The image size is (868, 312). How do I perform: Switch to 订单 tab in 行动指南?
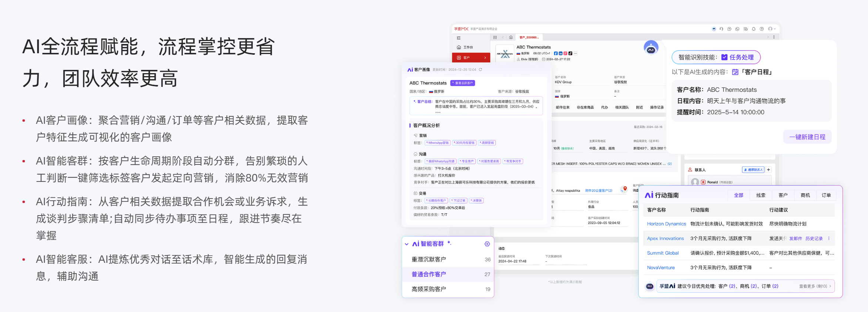(826, 195)
